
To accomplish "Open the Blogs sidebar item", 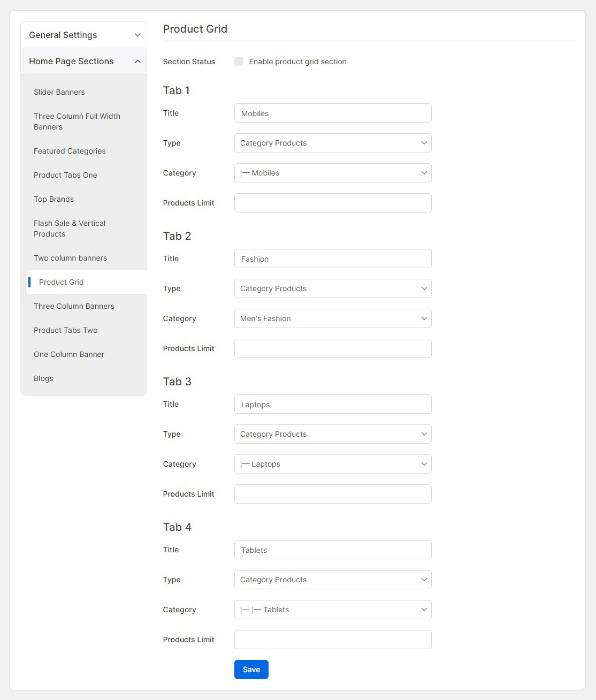I will [44, 378].
